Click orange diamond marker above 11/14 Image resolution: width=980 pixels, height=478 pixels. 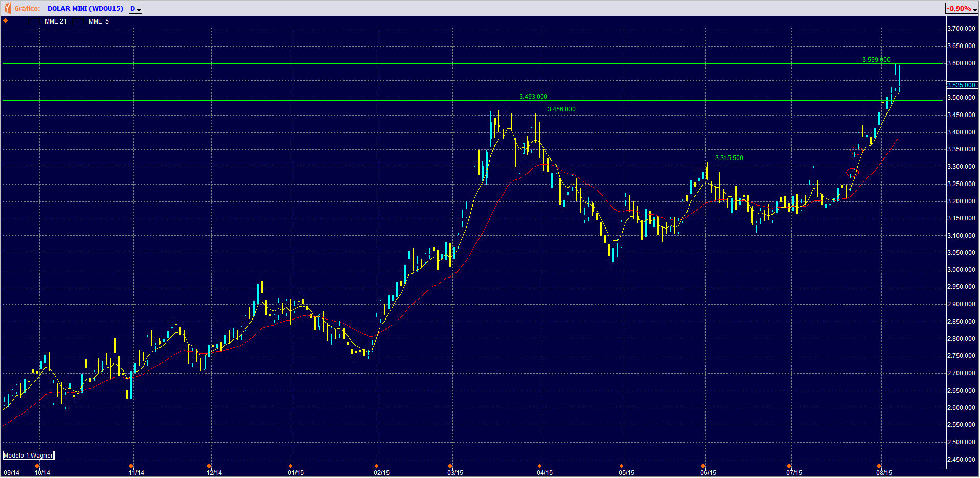click(x=131, y=466)
